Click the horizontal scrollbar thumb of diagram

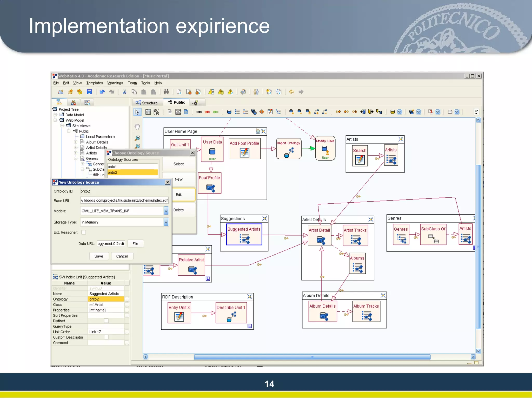point(312,357)
